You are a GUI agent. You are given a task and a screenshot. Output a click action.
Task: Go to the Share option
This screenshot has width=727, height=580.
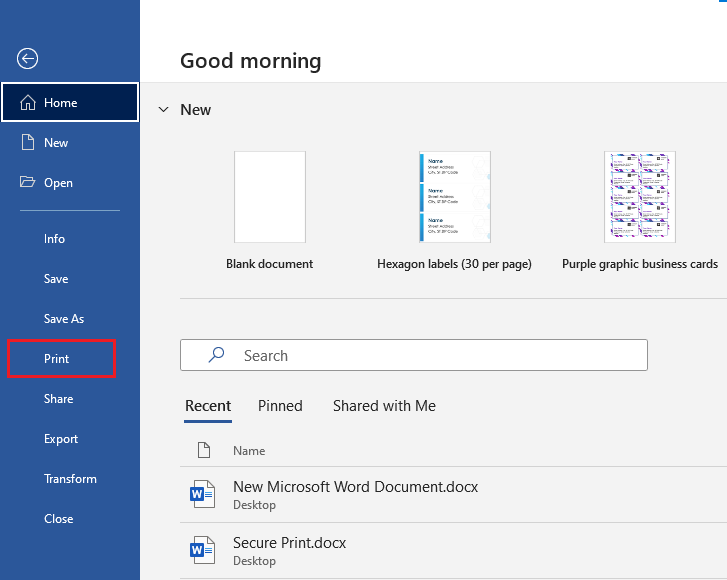(x=58, y=399)
